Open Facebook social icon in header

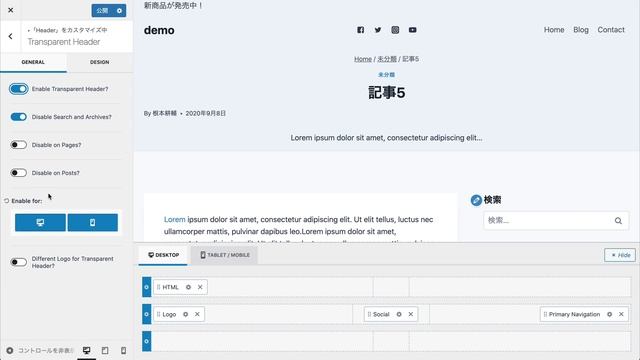click(x=360, y=30)
